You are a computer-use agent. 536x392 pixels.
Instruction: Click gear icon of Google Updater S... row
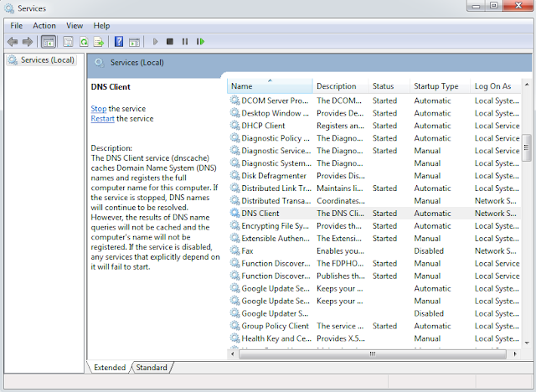click(234, 313)
